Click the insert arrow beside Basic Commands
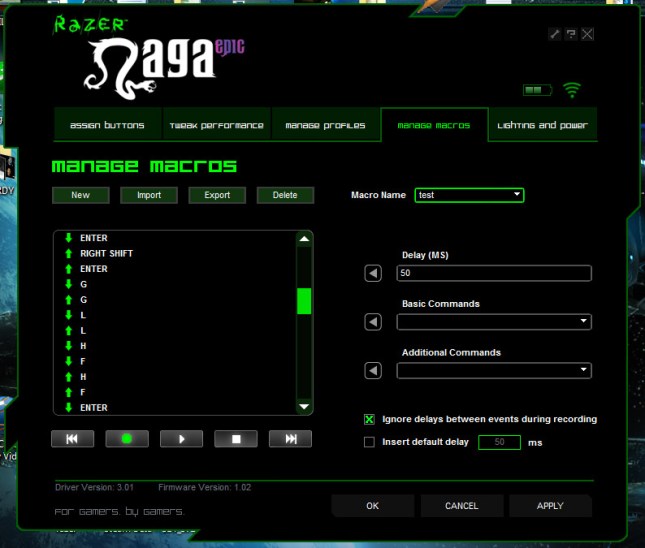Viewport: 645px width, 548px height. [373, 322]
